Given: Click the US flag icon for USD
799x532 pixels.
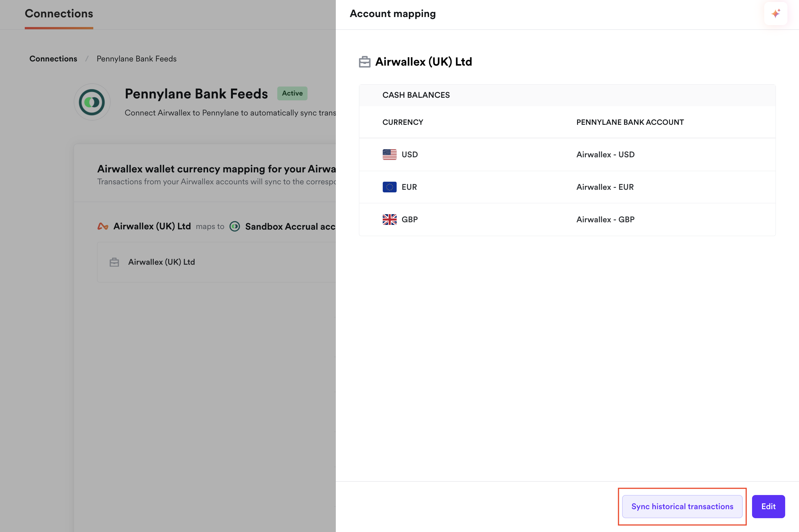Looking at the screenshot, I should (x=389, y=154).
